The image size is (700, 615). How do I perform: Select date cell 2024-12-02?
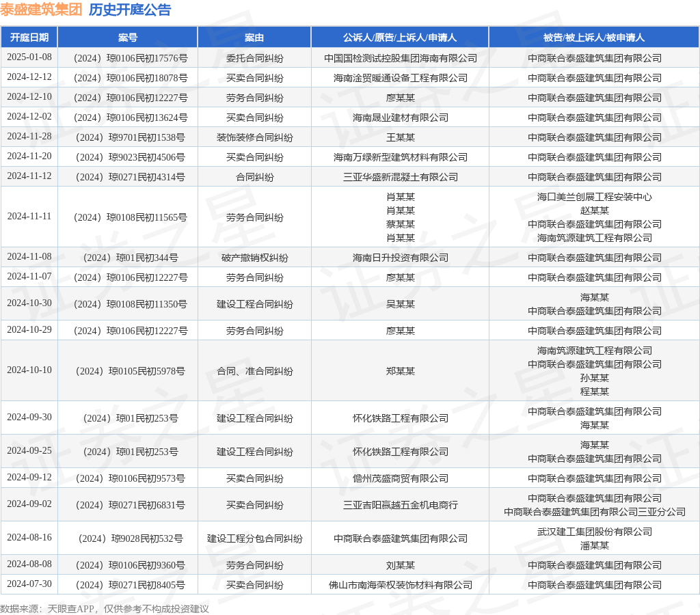(29, 116)
